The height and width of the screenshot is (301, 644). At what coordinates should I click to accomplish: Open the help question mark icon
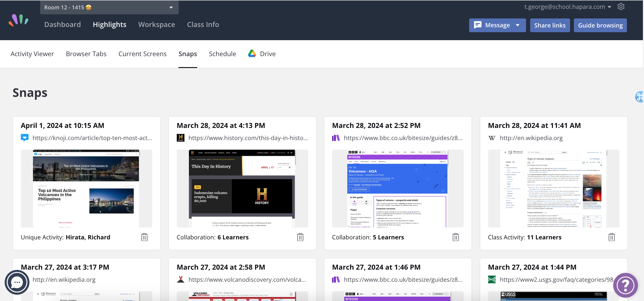click(625, 285)
